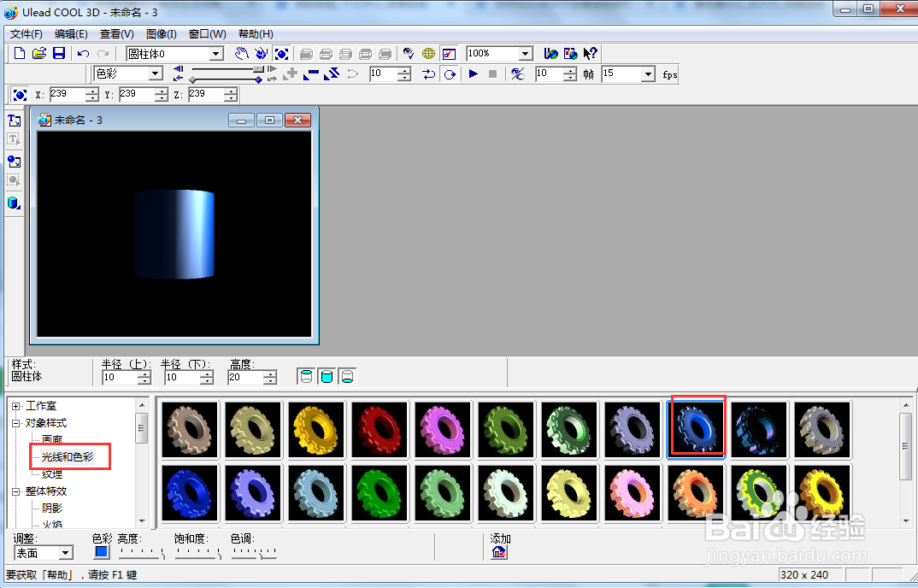Toggle ping-pong animation mode
Screen dimensions: 918x588
pos(429,73)
